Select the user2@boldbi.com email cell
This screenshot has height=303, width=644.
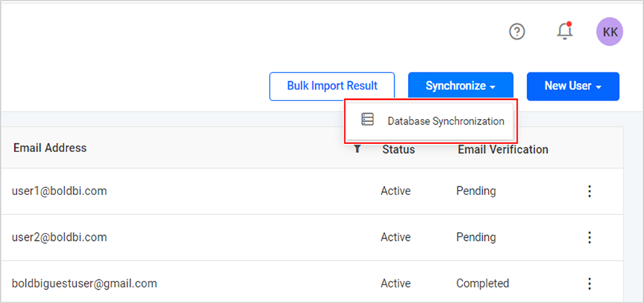point(59,237)
